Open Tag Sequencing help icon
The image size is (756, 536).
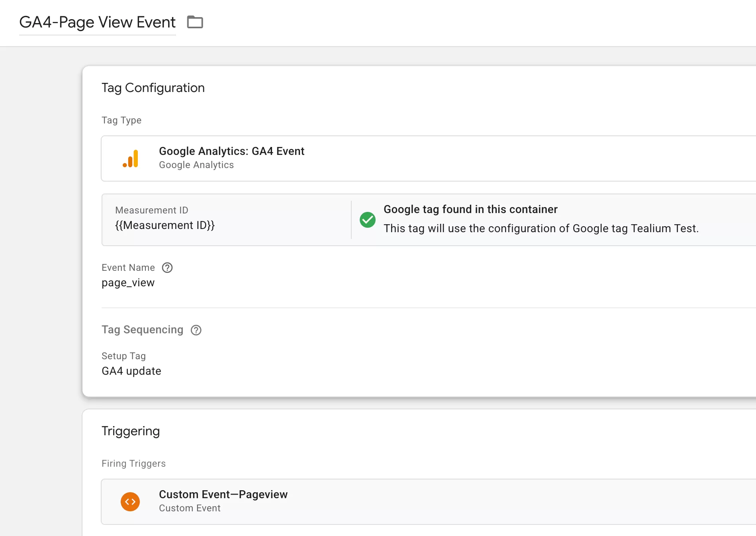click(196, 330)
